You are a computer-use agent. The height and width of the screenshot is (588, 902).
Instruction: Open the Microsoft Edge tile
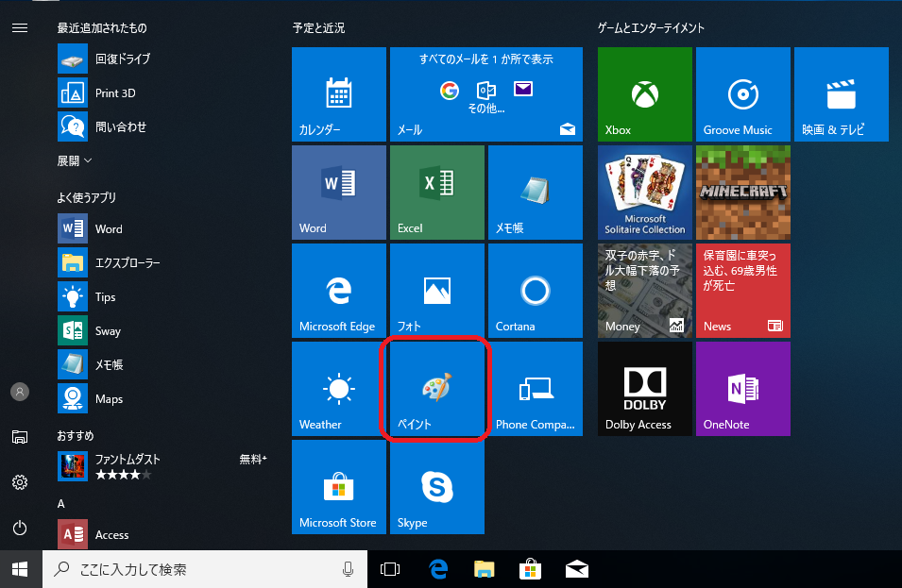pos(338,291)
